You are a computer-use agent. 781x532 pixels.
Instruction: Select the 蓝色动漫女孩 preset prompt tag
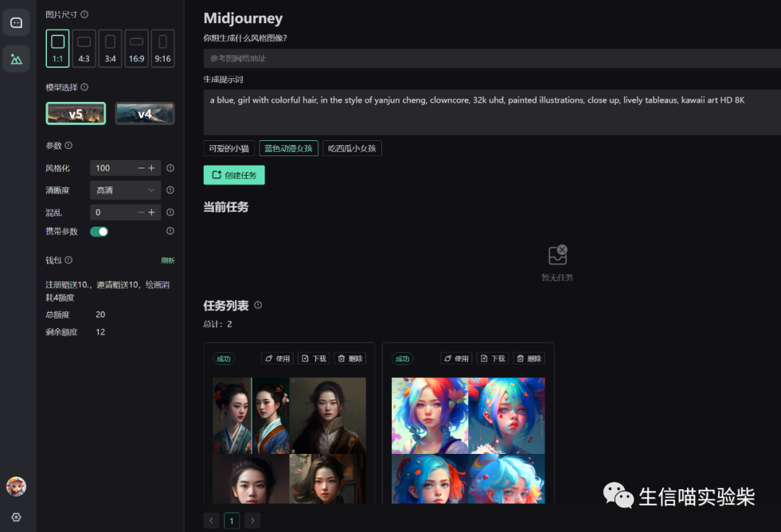pos(289,148)
